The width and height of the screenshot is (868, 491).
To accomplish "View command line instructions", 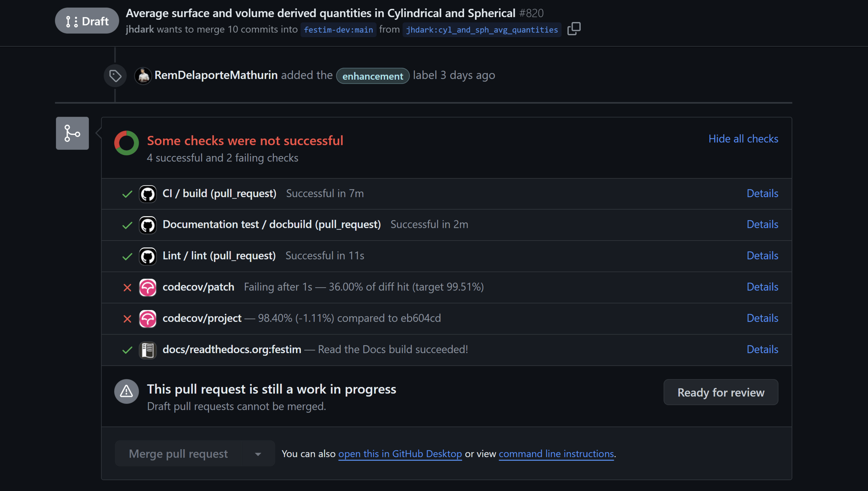I will click(556, 454).
